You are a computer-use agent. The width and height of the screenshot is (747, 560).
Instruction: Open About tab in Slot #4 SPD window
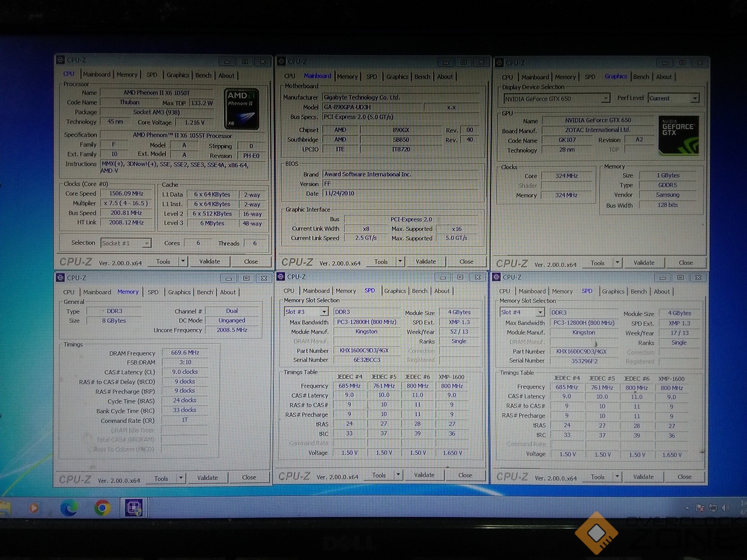[661, 291]
